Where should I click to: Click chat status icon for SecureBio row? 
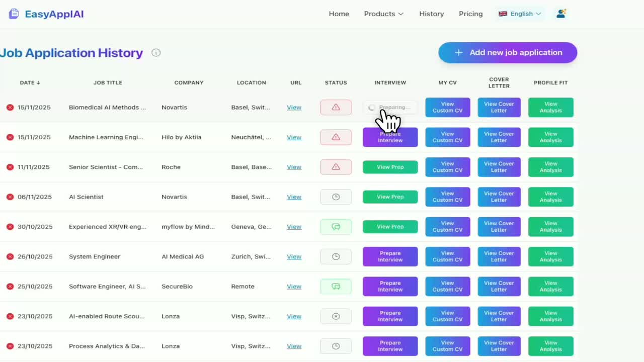(x=336, y=287)
